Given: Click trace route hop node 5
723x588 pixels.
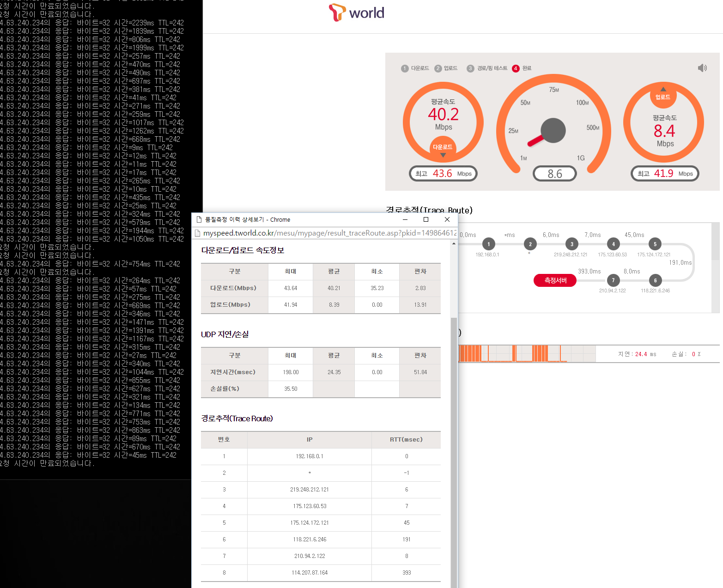Looking at the screenshot, I should [x=655, y=244].
